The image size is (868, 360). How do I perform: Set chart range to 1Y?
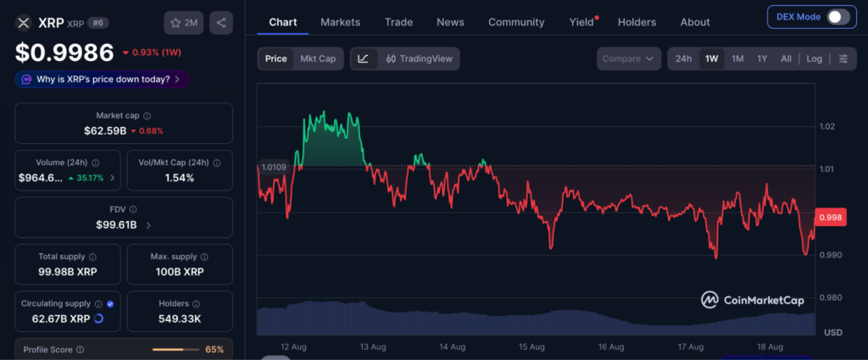762,58
